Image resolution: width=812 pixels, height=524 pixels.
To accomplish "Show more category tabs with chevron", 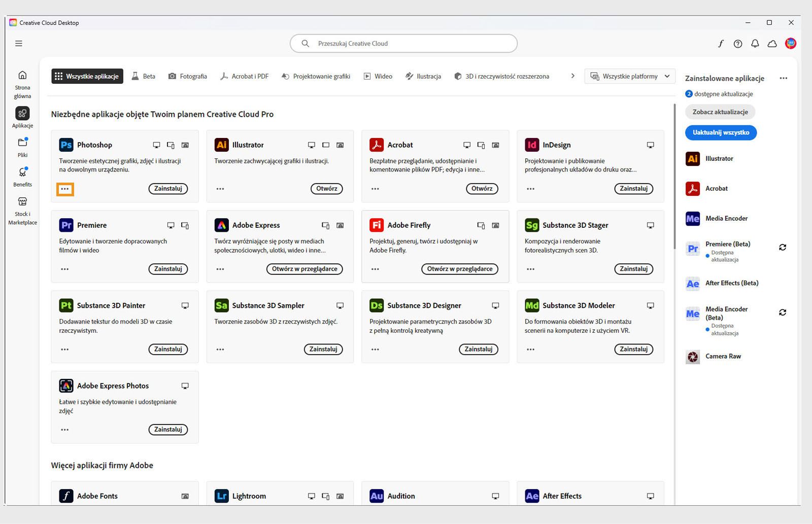I will coord(573,76).
